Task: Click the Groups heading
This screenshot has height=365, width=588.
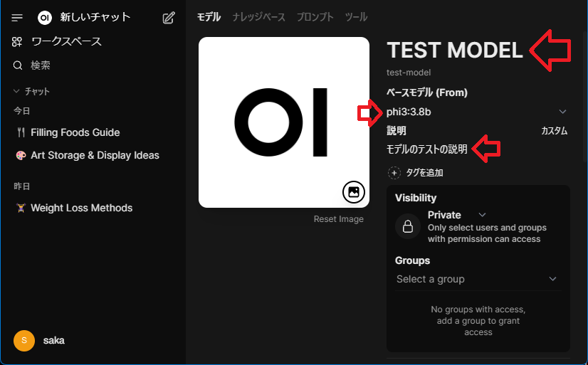Action: (x=412, y=260)
